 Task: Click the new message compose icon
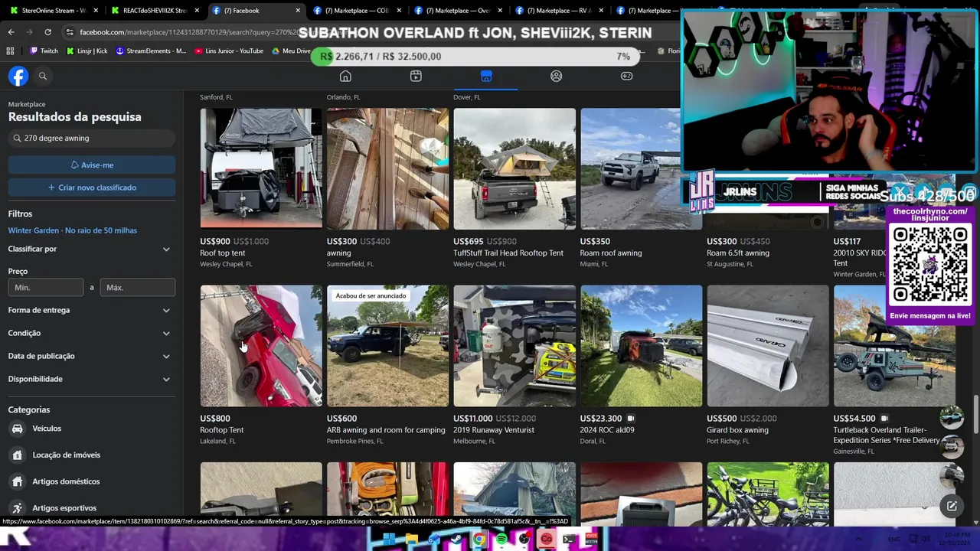(952, 506)
